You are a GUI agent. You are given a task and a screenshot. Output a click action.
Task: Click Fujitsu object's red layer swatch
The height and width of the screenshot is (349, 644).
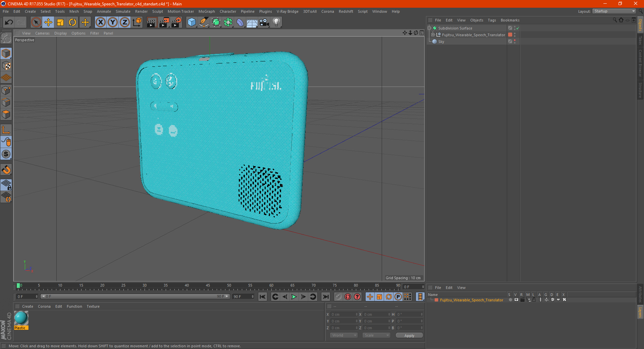510,35
